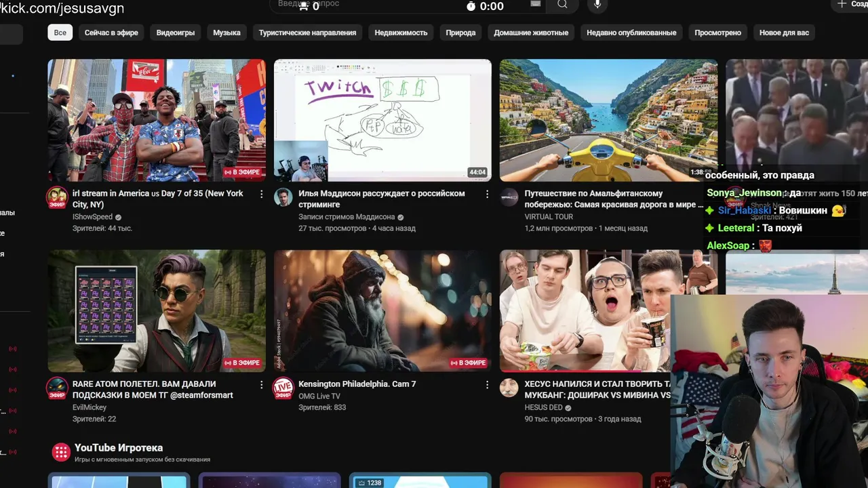The height and width of the screenshot is (488, 868).
Task: Open the EvilMickey channel avatar
Action: point(57,388)
